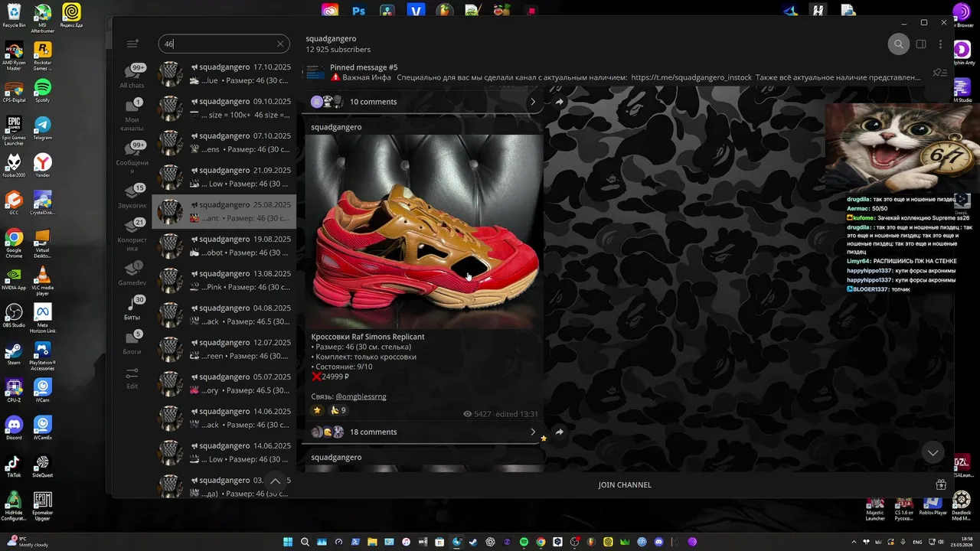The image size is (980, 551).
Task: Open the channel three-dot options menu
Action: tap(941, 44)
